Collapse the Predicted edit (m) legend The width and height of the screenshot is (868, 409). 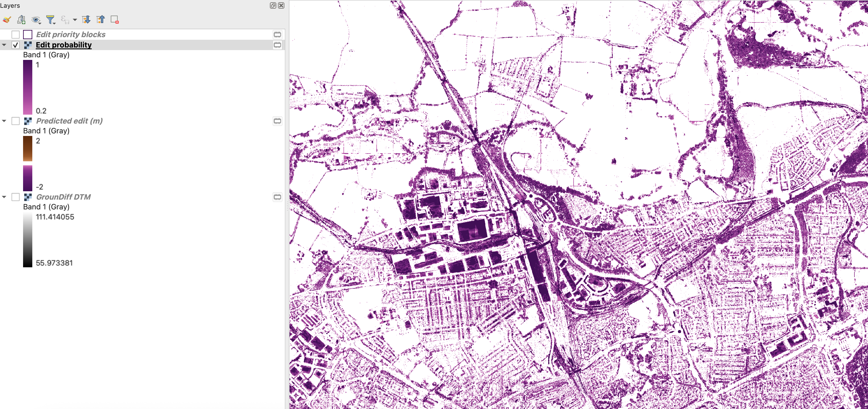(4, 121)
